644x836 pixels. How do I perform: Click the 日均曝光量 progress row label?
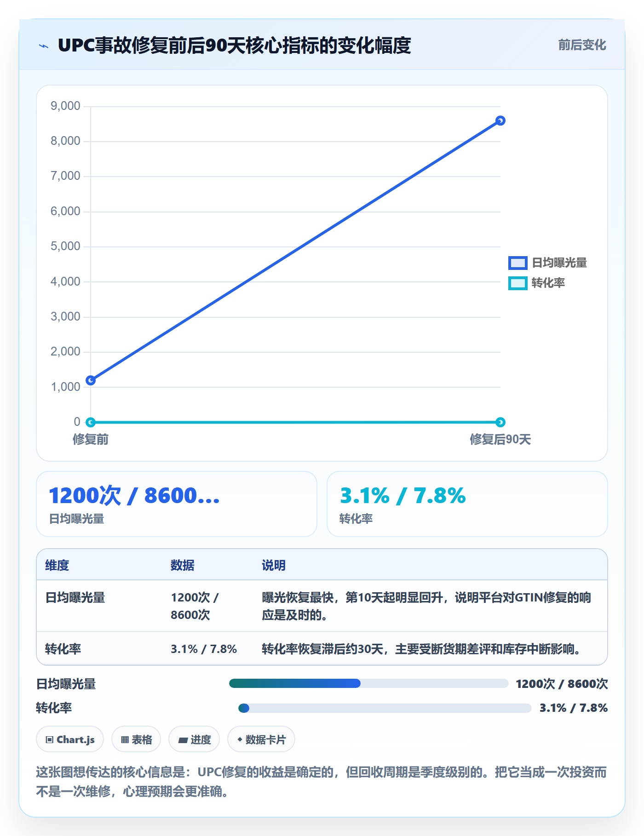66,684
